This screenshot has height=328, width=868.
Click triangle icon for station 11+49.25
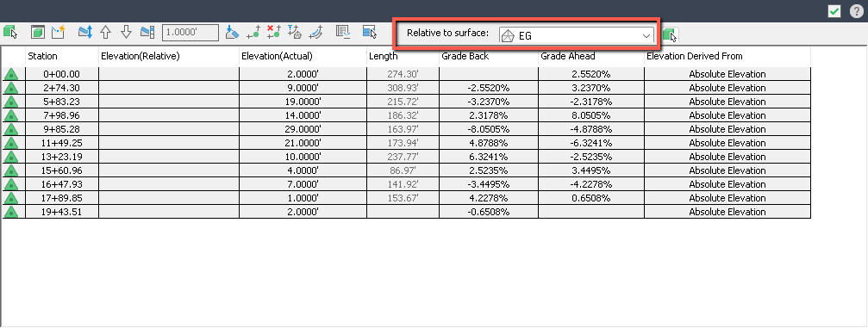click(x=10, y=143)
